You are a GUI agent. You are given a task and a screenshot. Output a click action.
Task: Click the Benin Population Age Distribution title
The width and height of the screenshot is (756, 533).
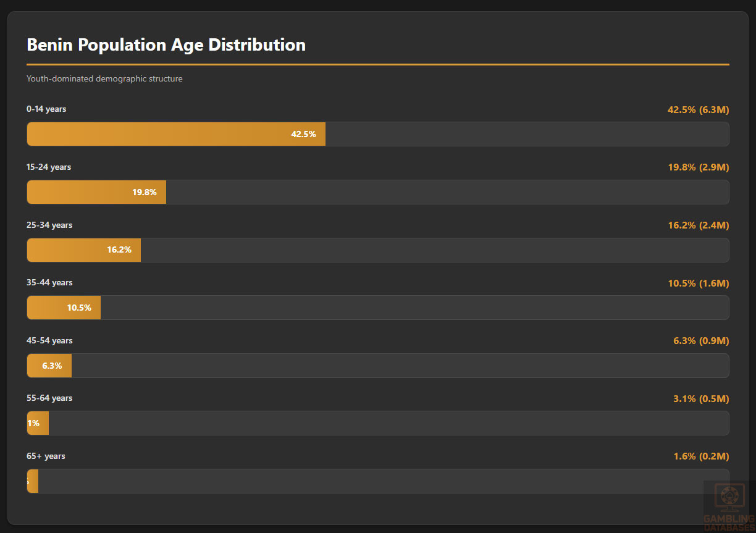166,45
